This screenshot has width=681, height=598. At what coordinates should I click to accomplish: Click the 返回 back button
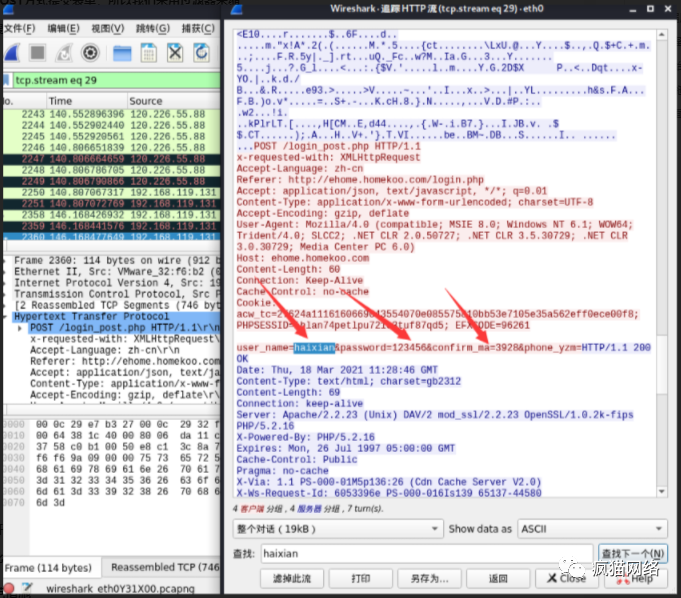coord(498,578)
